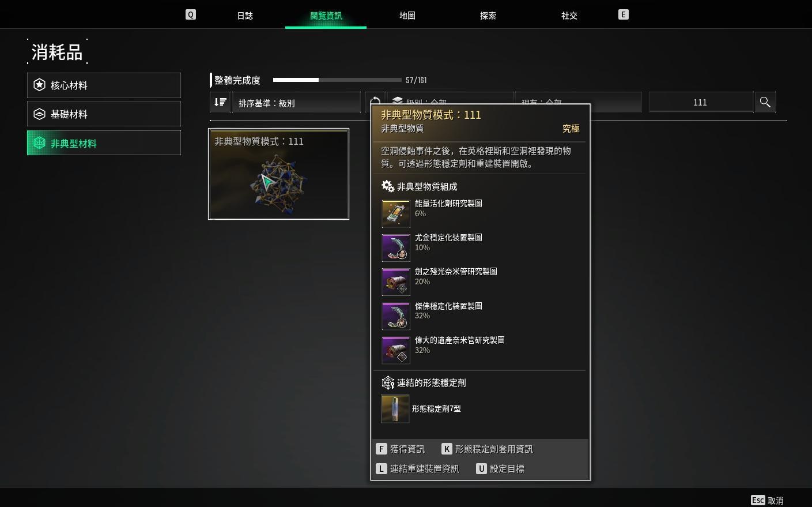Viewport: 812px width, 507px height.
Task: Click the search magnifier icon
Action: 765,102
